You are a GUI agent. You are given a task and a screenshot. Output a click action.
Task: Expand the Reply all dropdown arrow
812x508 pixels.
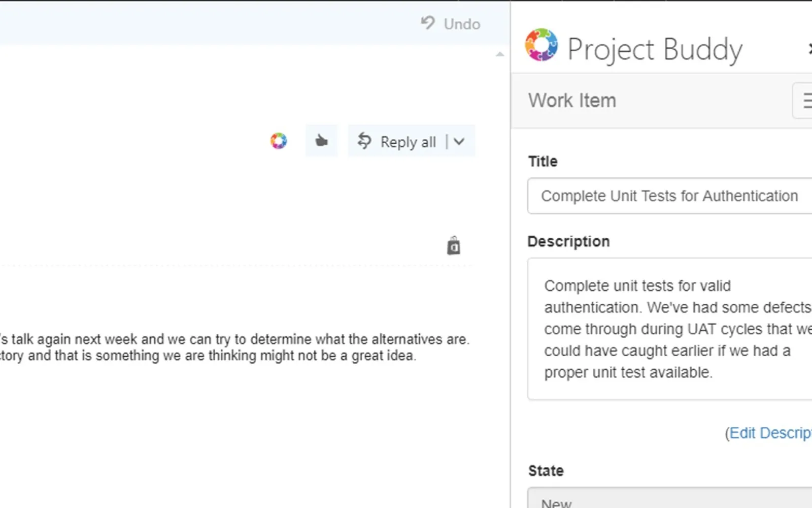click(x=459, y=142)
